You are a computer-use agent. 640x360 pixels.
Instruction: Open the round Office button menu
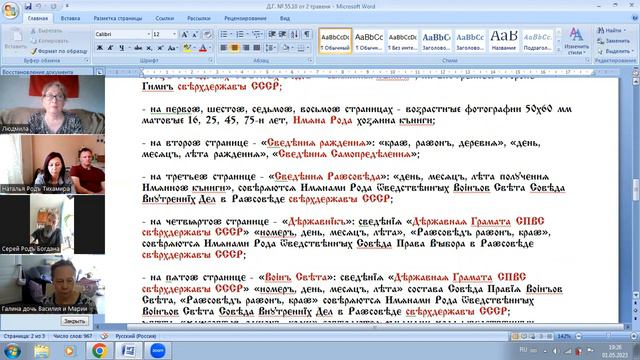[x=10, y=10]
